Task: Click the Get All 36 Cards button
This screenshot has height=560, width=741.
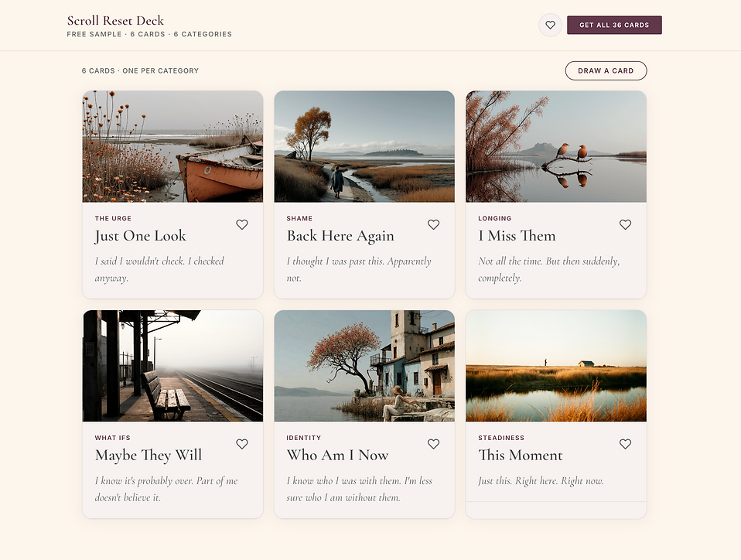Action: click(x=614, y=25)
